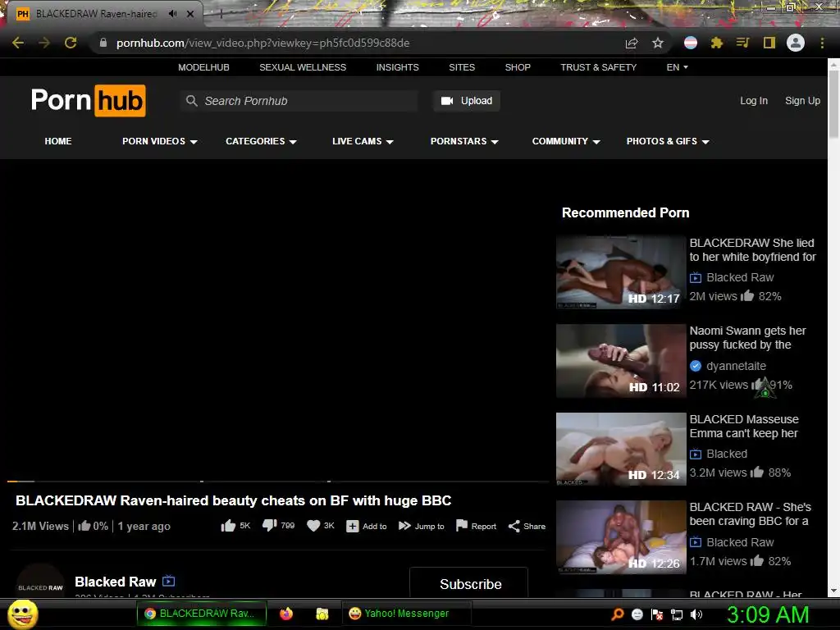The height and width of the screenshot is (630, 840).
Task: Click the browser address bar URL
Action: [263, 43]
